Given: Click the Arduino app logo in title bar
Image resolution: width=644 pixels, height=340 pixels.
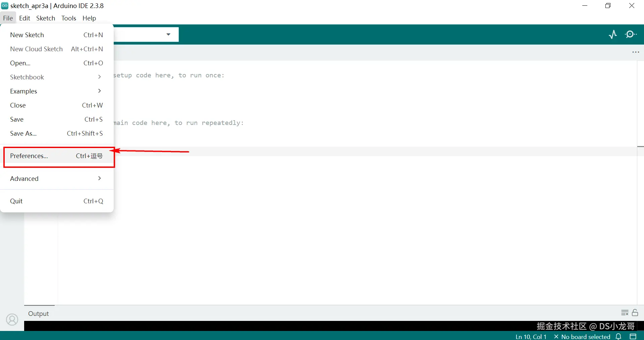Looking at the screenshot, I should click(5, 6).
